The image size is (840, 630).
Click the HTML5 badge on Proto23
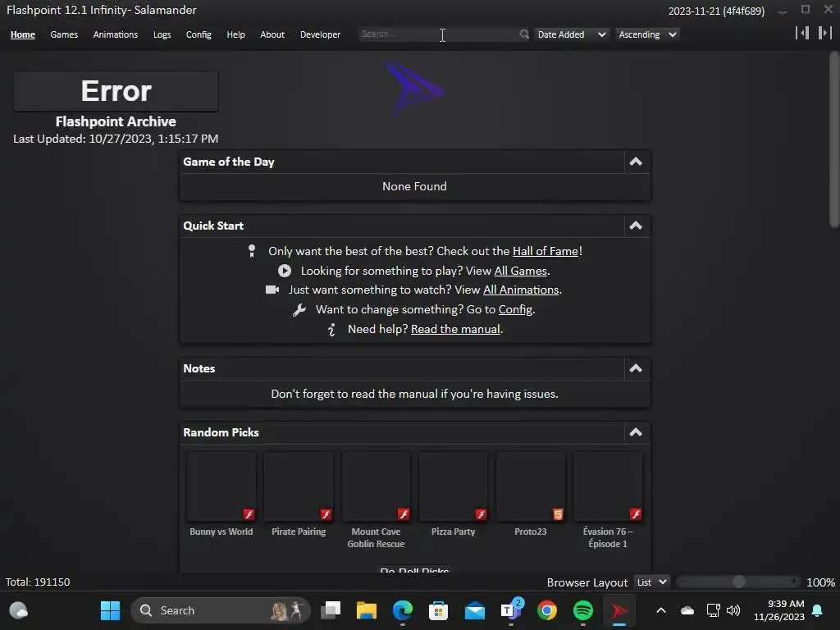tap(558, 514)
